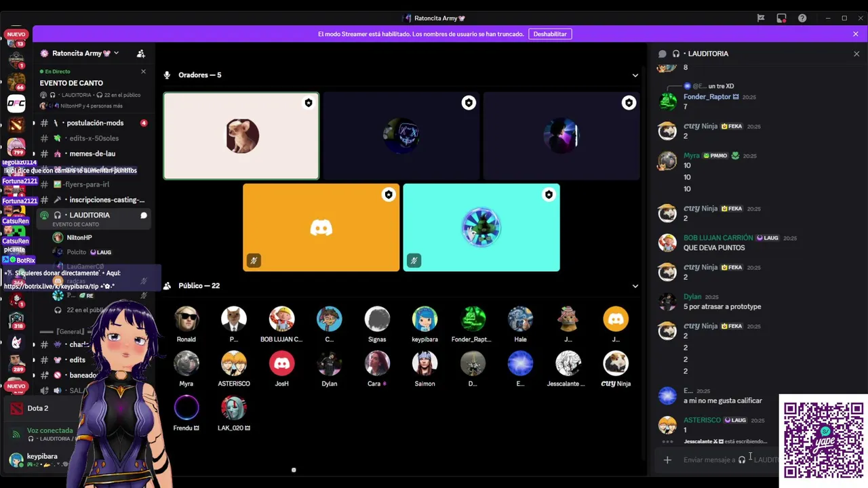Click Fonder_Raptor username in chat
The height and width of the screenshot is (488, 868).
707,97
